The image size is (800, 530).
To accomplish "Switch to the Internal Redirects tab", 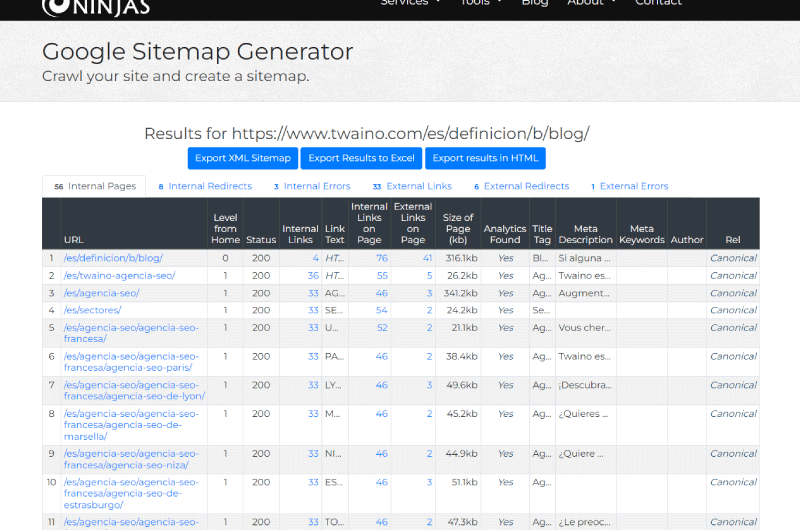I will (205, 186).
